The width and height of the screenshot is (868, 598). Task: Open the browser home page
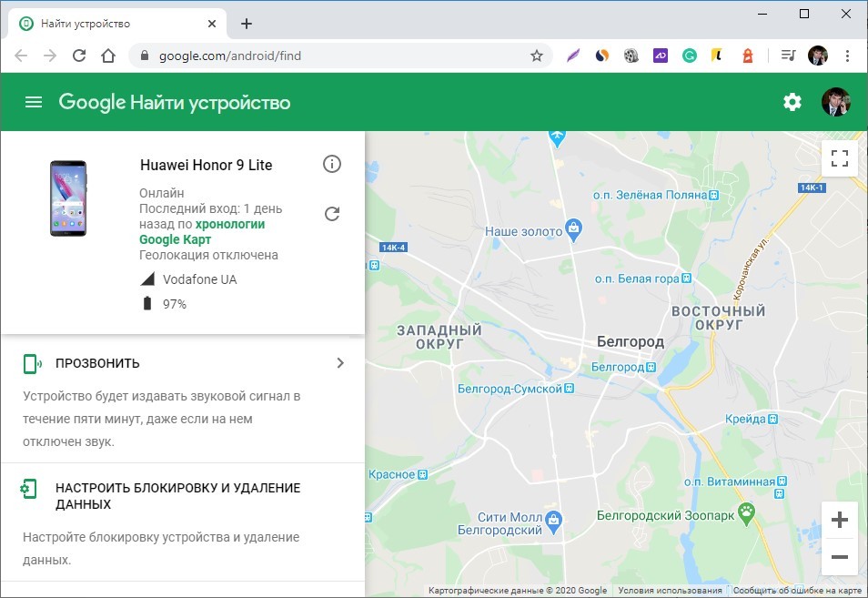pyautogui.click(x=108, y=56)
